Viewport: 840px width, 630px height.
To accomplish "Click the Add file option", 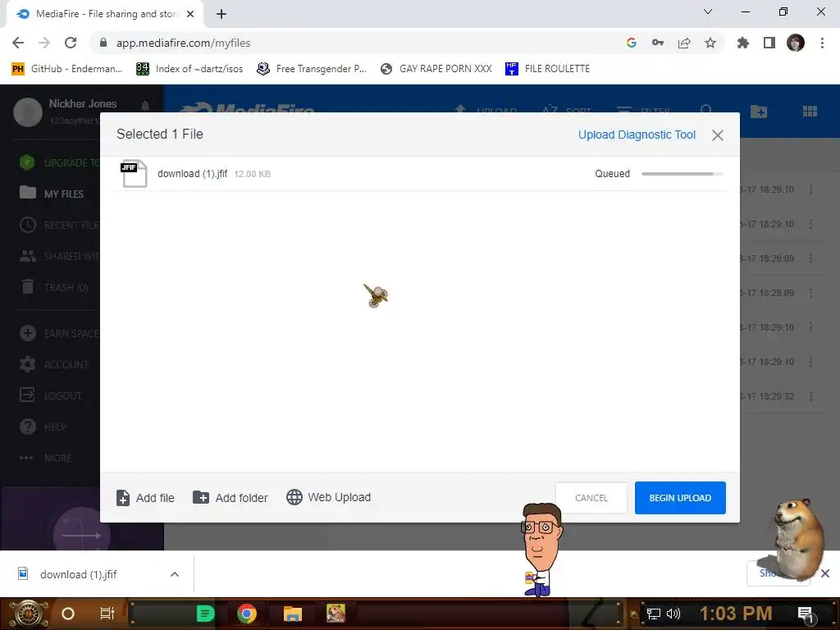I will point(145,498).
